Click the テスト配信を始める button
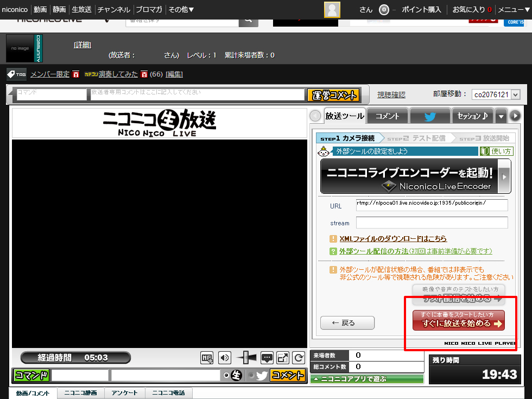The width and height of the screenshot is (532, 399). (459, 294)
